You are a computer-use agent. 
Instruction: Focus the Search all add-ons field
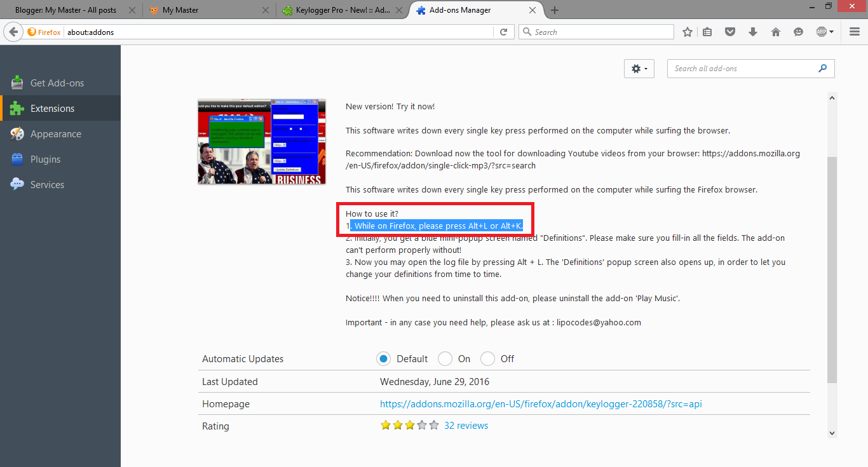(751, 69)
